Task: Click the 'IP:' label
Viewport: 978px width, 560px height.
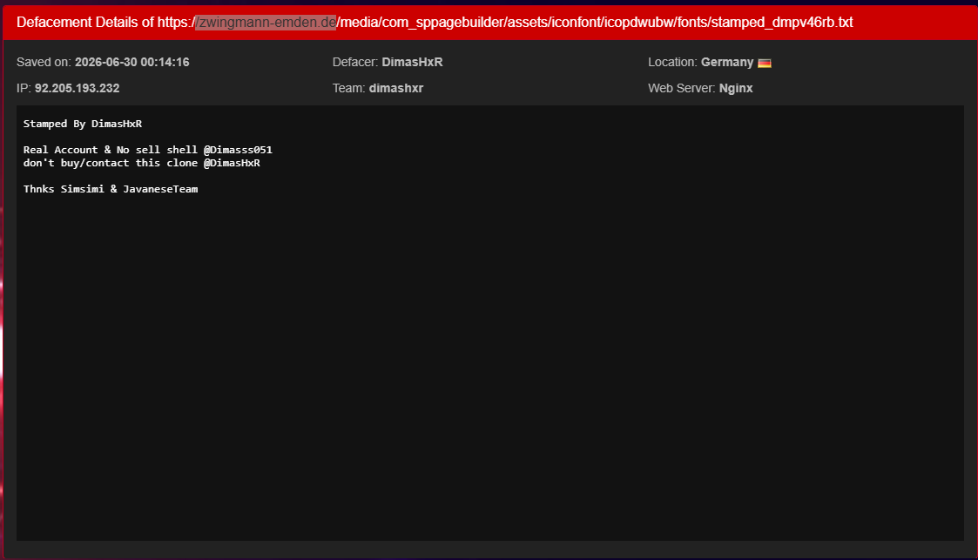Action: click(x=24, y=89)
